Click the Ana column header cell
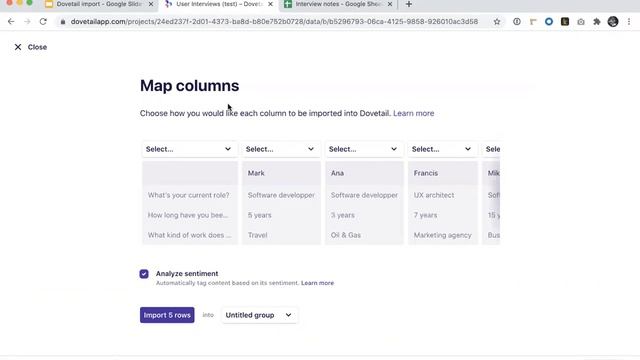The height and width of the screenshot is (360, 640). (364, 173)
